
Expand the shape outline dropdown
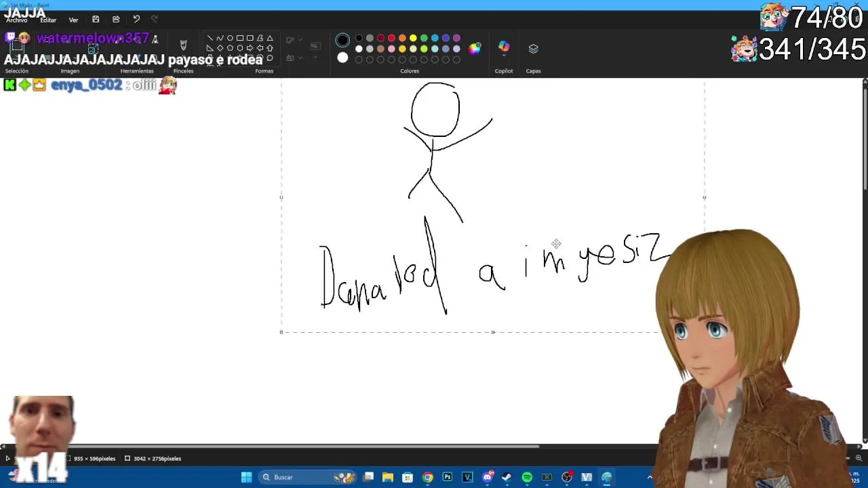click(x=300, y=40)
